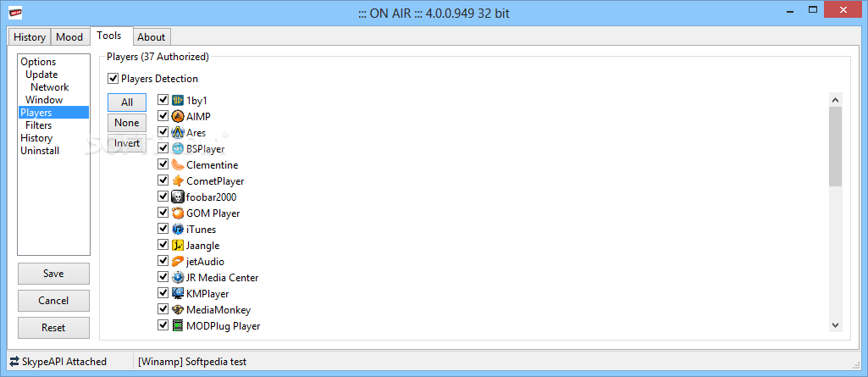Click the Jaangle icon
The height and width of the screenshot is (377, 868).
[178, 245]
